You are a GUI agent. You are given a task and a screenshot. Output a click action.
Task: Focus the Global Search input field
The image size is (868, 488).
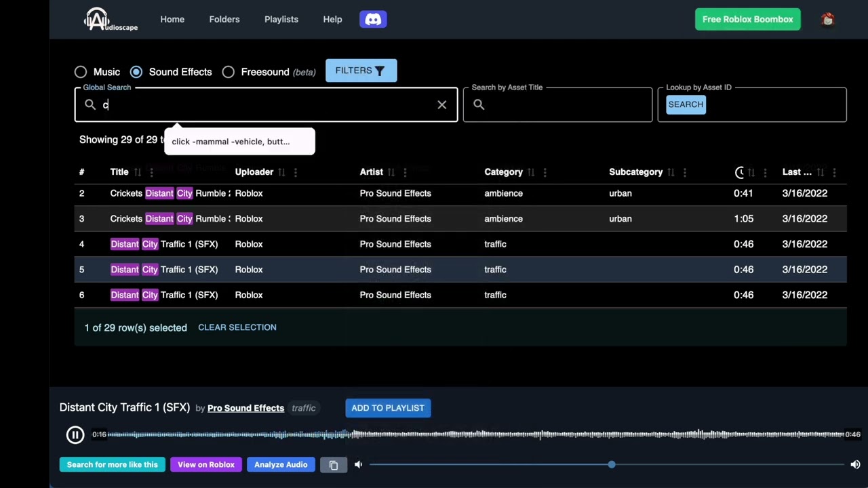coord(266,104)
